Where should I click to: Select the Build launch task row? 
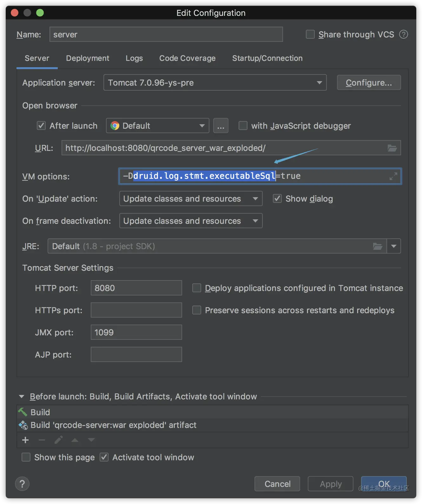212,412
